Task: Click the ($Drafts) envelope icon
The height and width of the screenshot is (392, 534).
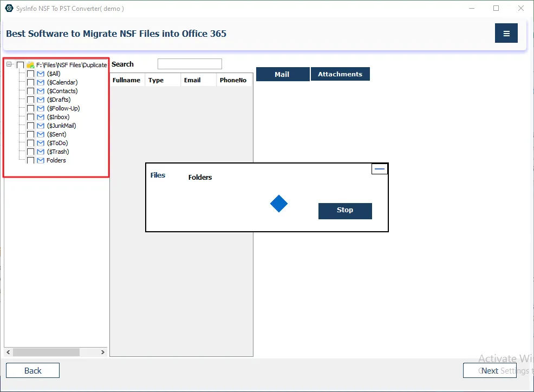Action: (41, 100)
